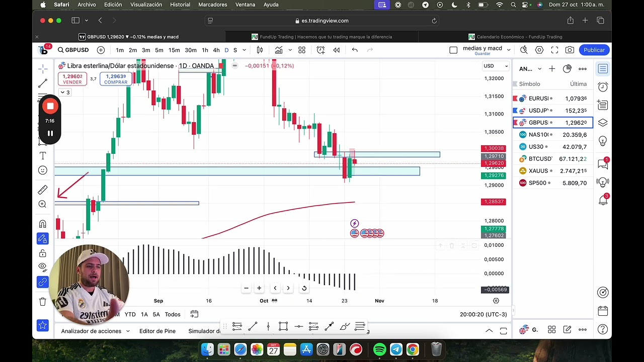Select the 15m timeframe
644x362 pixels.
(x=174, y=50)
